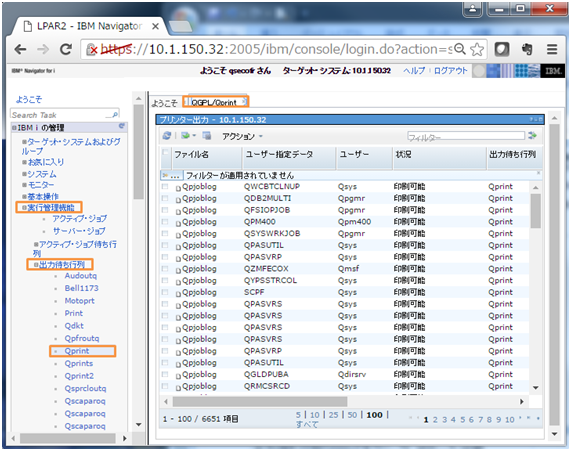This screenshot has width=571, height=451.
Task: Click the refresh icon next to IBM i の管理
Action: click(x=122, y=126)
